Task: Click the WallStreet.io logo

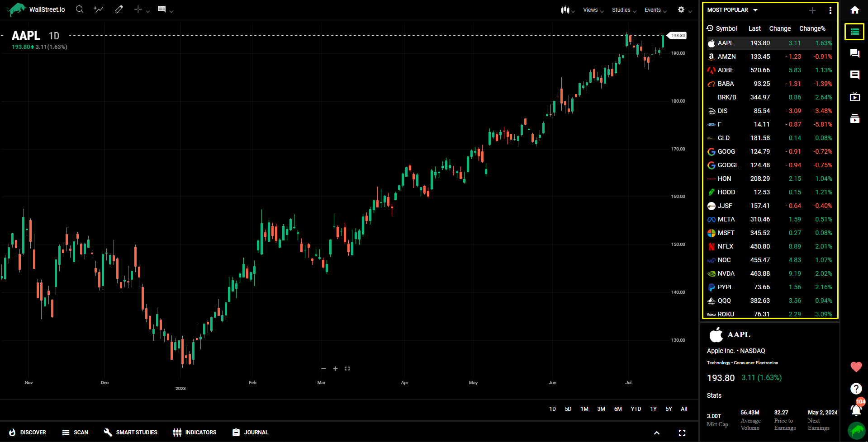Action: click(36, 9)
